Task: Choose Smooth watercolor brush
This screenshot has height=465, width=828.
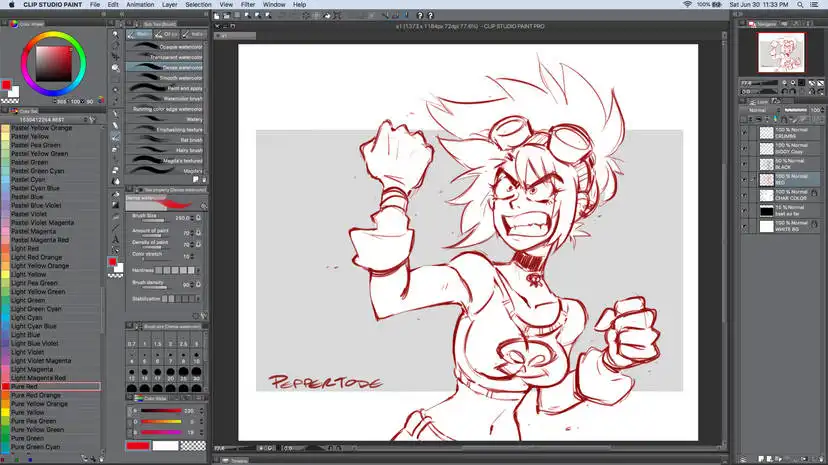Action: [x=165, y=78]
